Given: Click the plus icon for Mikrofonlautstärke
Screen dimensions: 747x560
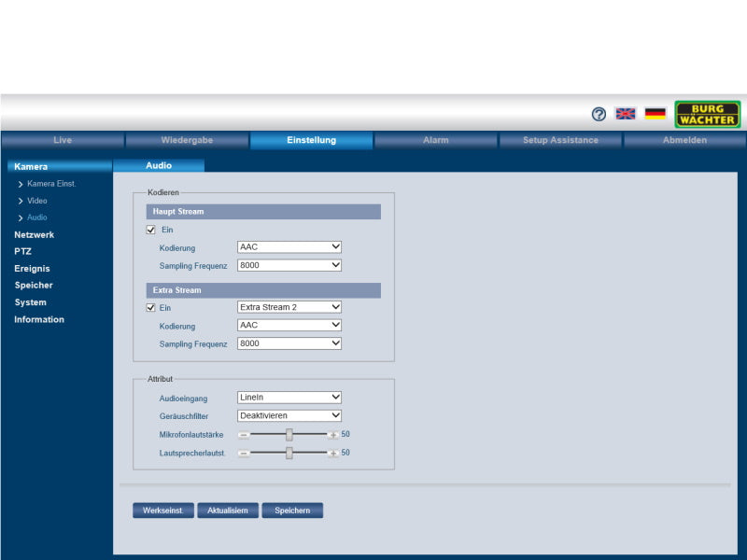Looking at the screenshot, I should click(332, 435).
